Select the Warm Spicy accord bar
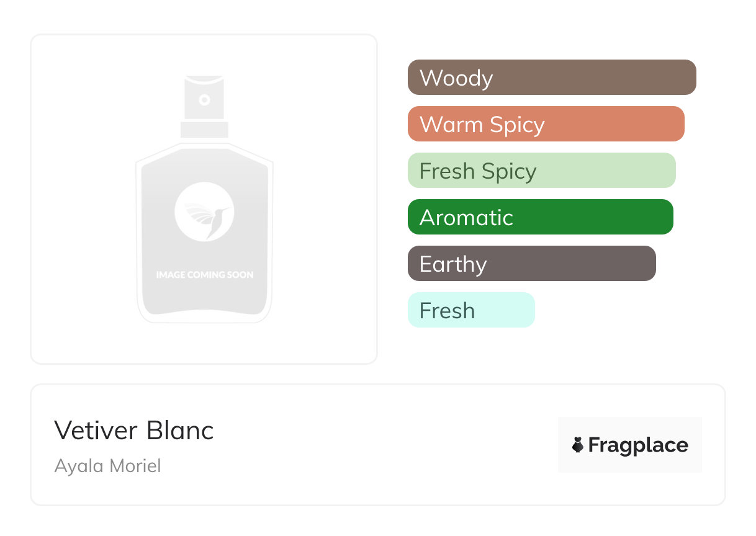 point(546,124)
